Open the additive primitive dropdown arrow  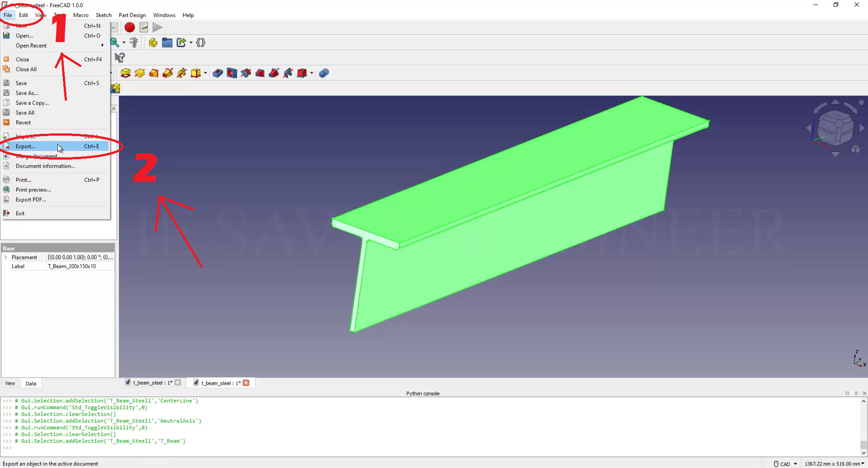206,73
